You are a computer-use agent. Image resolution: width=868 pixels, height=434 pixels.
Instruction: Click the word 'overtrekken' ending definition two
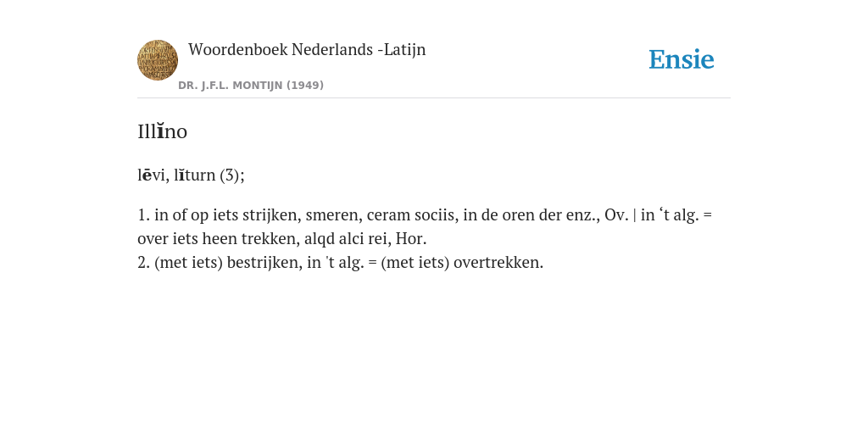[498, 263]
